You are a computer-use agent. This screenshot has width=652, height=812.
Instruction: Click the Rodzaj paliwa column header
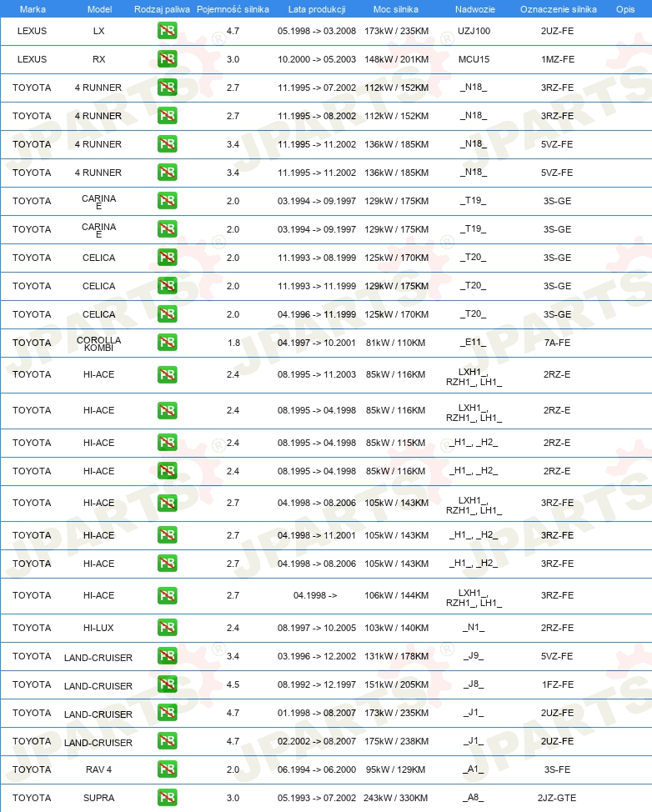click(162, 9)
